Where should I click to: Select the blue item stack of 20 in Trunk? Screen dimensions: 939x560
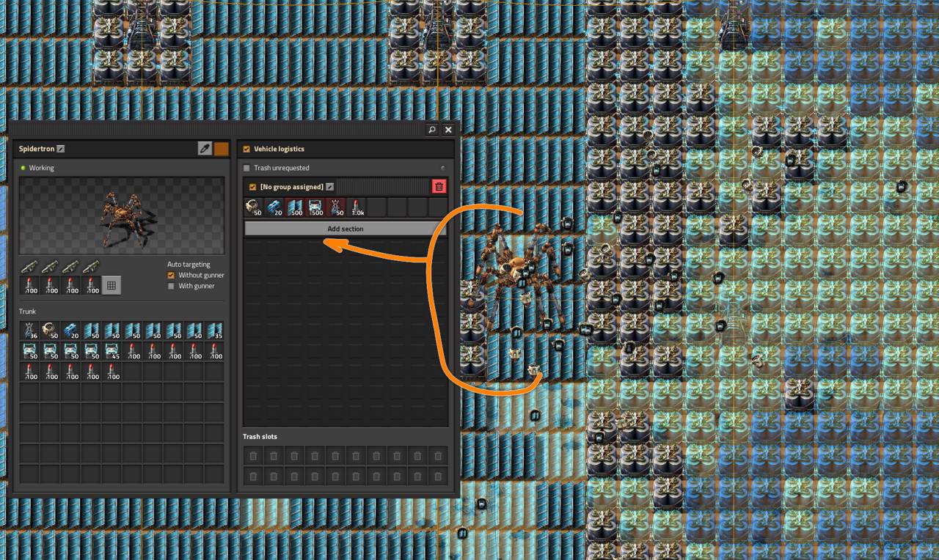[70, 331]
